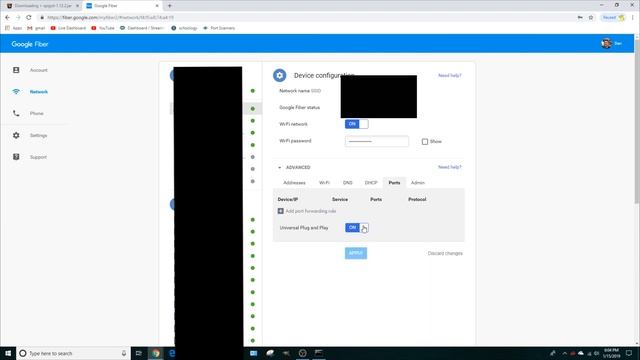The width and height of the screenshot is (640, 360).
Task: Check the Show password checkbox
Action: coord(425,142)
